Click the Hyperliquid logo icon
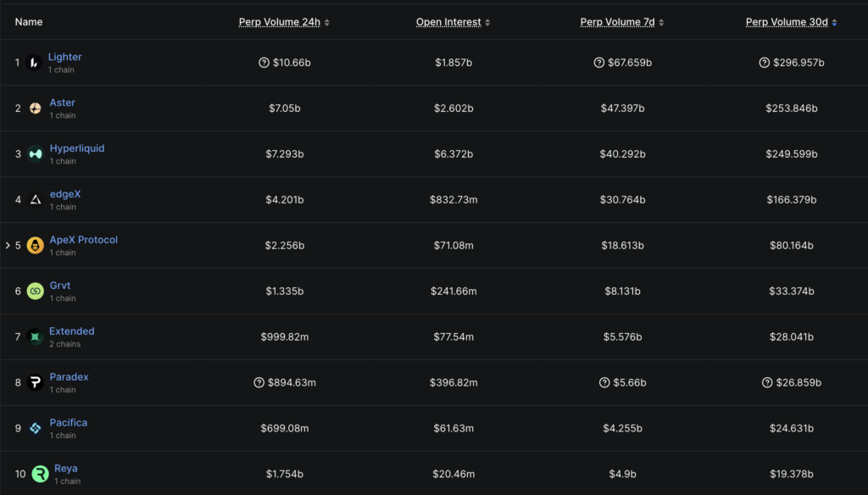Viewport: 868px width, 495px height. click(x=34, y=153)
